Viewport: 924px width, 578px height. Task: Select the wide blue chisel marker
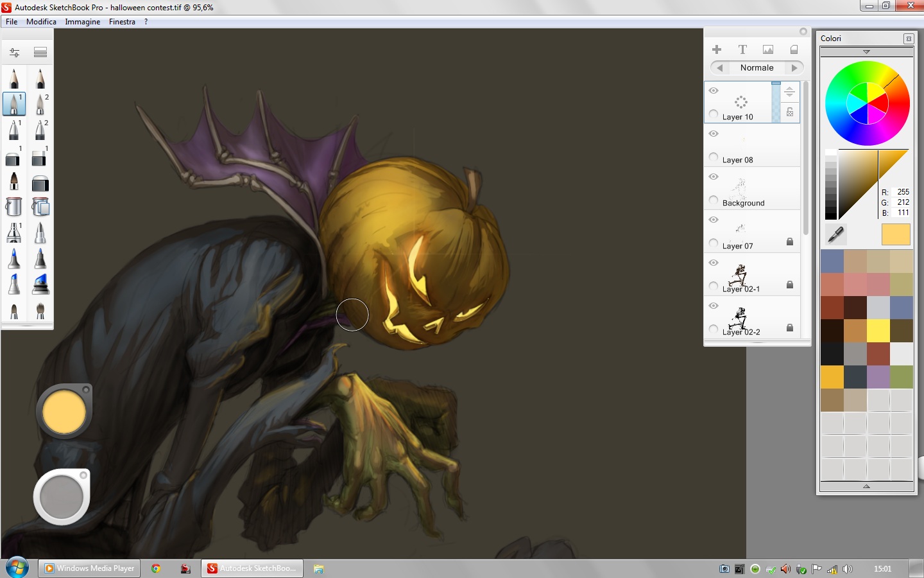click(40, 284)
